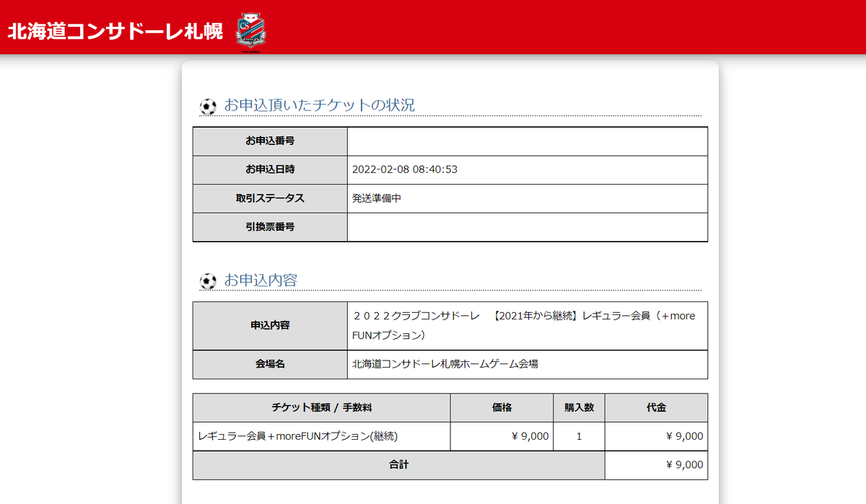
Task: Click the 取引ステータス row label
Action: point(270,198)
